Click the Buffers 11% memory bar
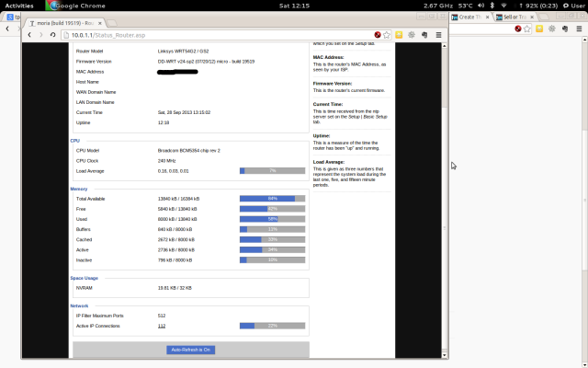Image resolution: width=588 pixels, height=368 pixels. (x=272, y=229)
